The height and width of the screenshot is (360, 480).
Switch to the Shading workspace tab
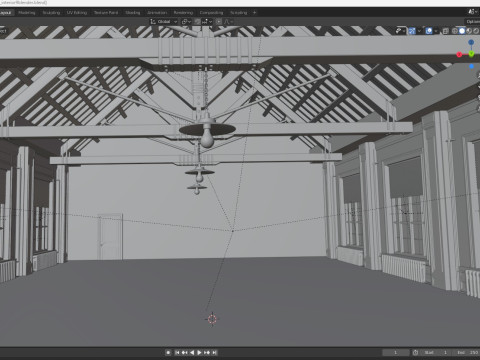click(133, 13)
